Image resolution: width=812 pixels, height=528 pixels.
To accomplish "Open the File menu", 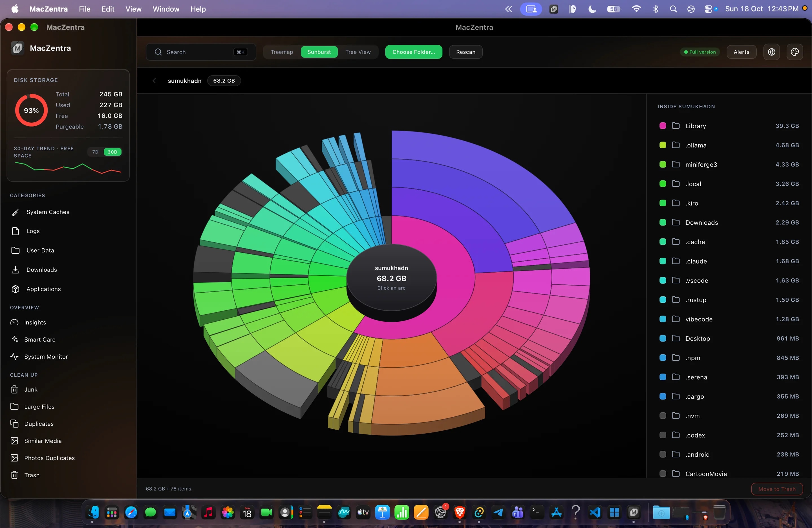I will 84,9.
